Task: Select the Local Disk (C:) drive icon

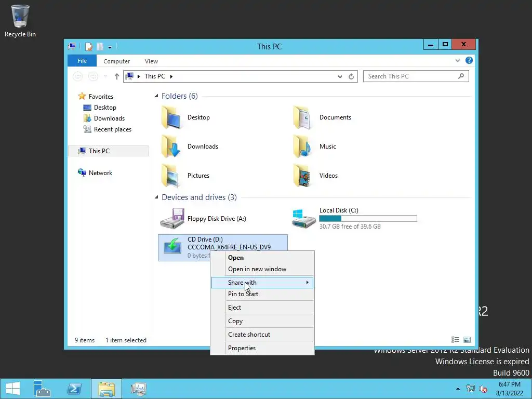Action: (303, 219)
